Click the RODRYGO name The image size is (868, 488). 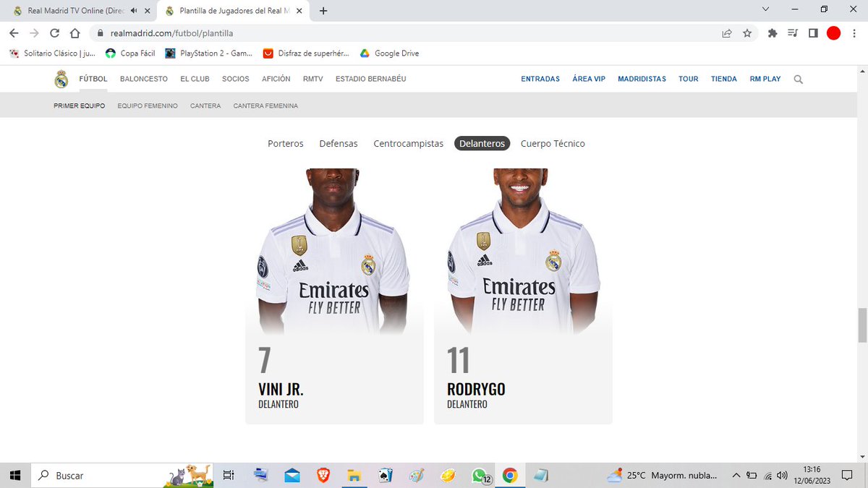coord(476,389)
